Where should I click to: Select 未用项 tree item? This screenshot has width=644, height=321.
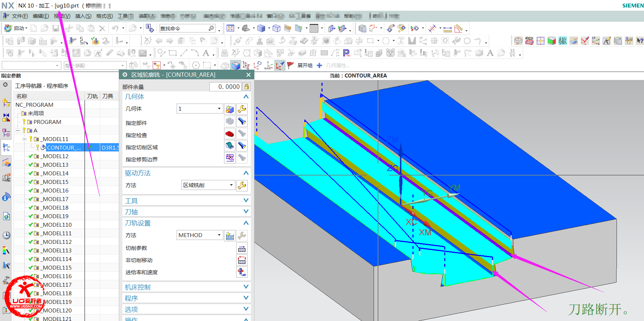(36, 113)
